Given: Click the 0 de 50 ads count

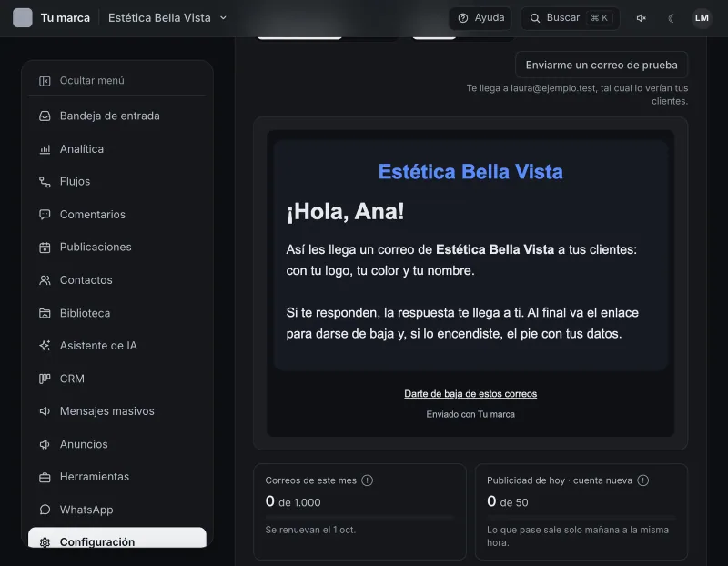Looking at the screenshot, I should (x=508, y=501).
